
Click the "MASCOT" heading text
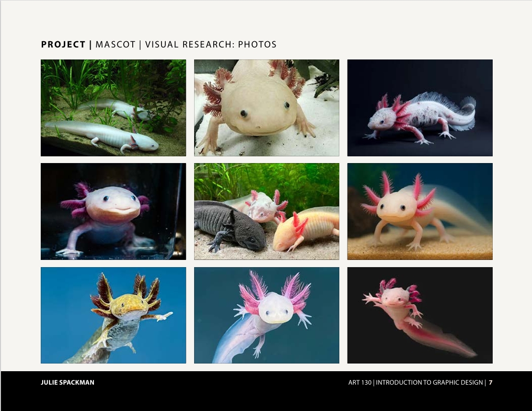click(116, 45)
